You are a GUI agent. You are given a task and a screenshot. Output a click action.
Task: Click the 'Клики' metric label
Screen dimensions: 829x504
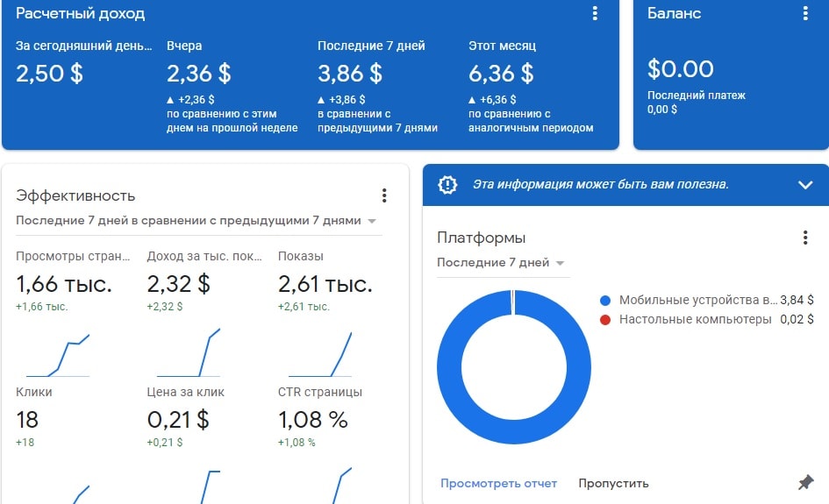click(x=34, y=392)
